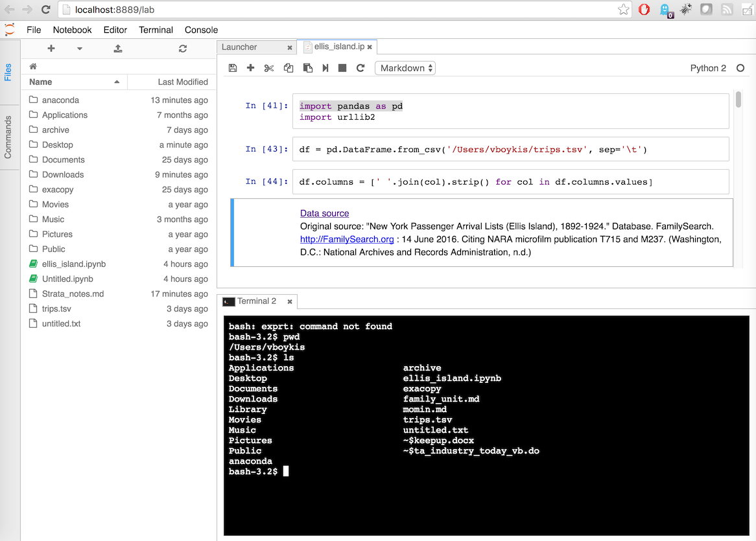756x541 pixels.
Task: Select the Public folder
Action: (x=119, y=249)
